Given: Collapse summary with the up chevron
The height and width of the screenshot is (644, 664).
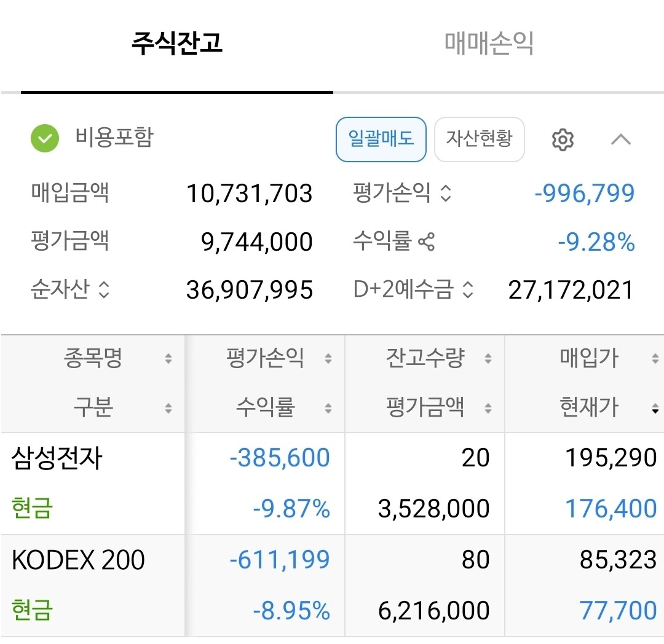Looking at the screenshot, I should click(621, 140).
